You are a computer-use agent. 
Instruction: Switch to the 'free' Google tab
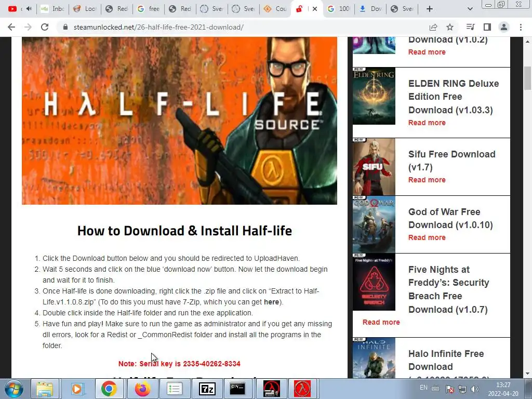coord(149,9)
